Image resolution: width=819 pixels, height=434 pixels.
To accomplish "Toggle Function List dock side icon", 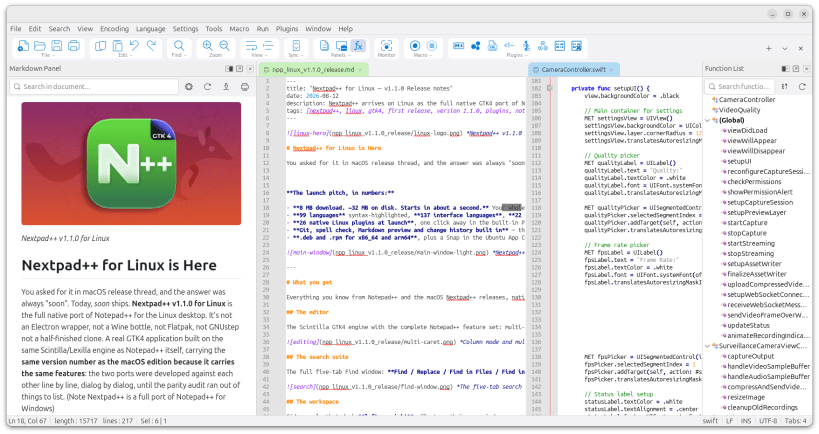I will [785, 69].
